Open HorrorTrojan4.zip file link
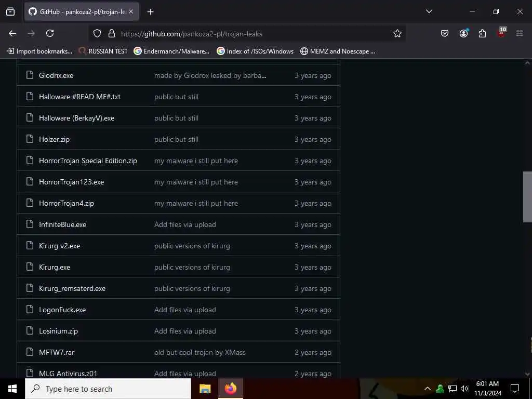 (x=66, y=204)
